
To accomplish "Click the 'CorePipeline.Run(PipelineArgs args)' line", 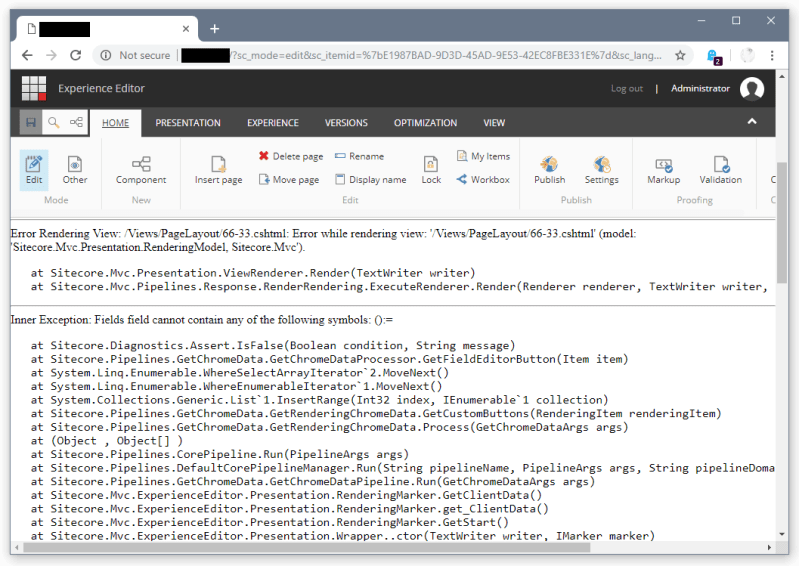I will (x=220, y=454).
